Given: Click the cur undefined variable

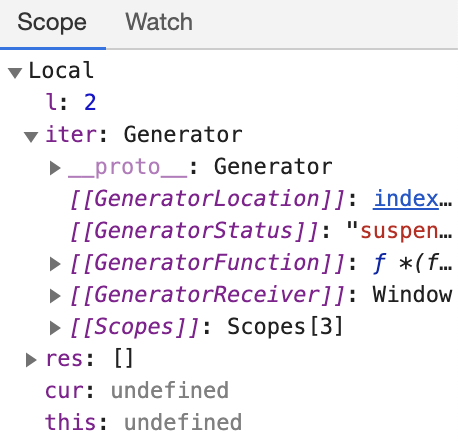Looking at the screenshot, I should click(137, 391).
